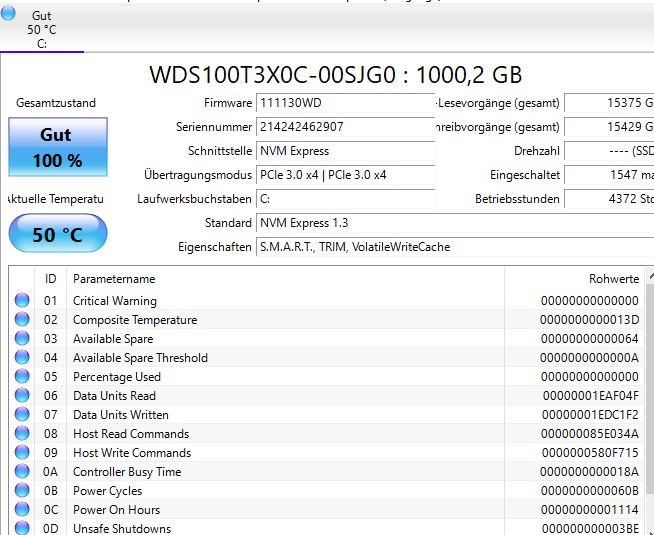Select the Data Units Read parameter name
Viewport: 654px width, 535px height.
point(114,396)
